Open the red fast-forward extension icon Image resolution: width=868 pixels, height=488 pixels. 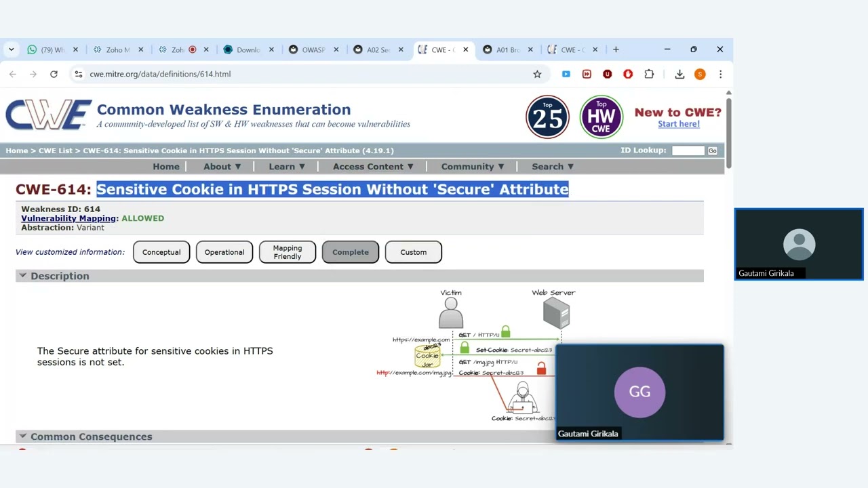pos(587,74)
